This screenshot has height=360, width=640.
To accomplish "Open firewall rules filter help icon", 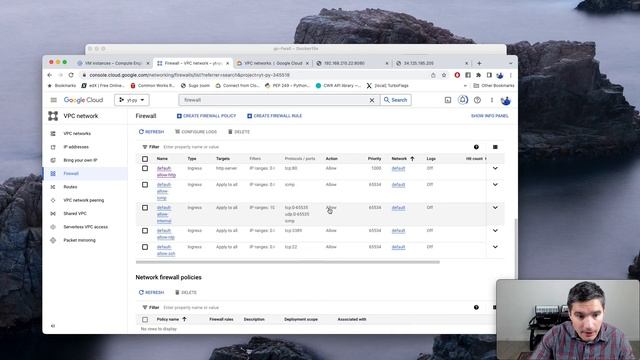I will (x=476, y=147).
